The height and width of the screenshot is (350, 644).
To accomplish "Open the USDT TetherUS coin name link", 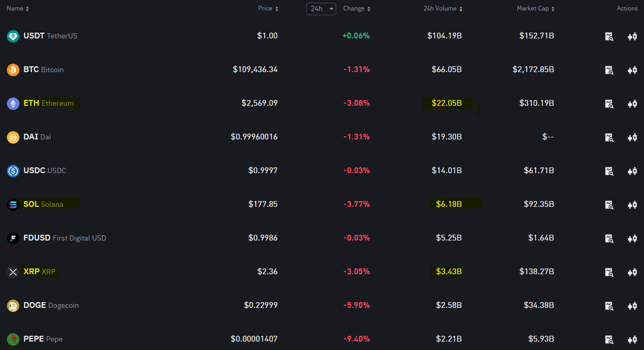I will (51, 36).
